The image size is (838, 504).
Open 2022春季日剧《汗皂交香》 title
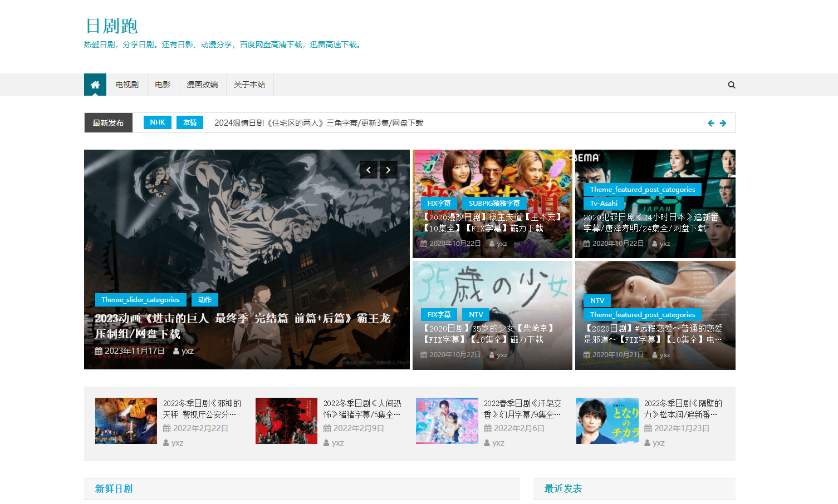523,409
